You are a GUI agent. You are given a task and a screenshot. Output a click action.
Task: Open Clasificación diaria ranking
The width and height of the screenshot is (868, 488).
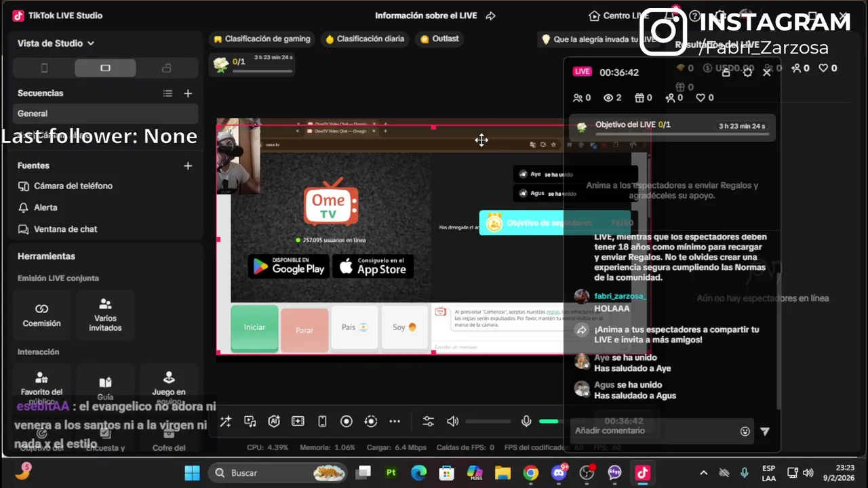(x=365, y=39)
